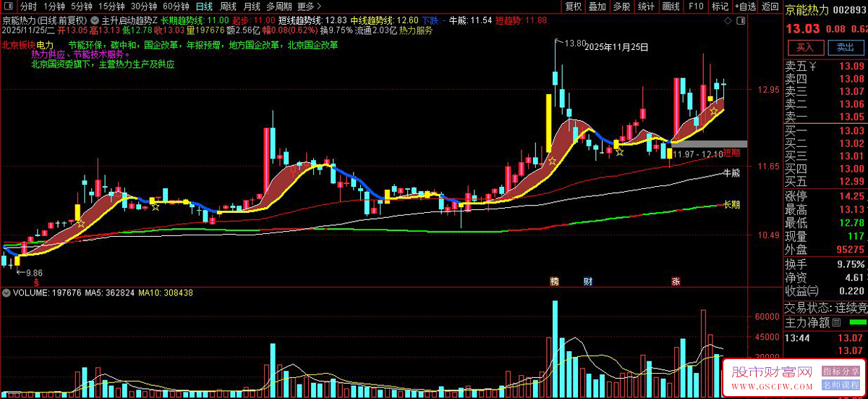Click the 换手 9.75% row

(826, 264)
